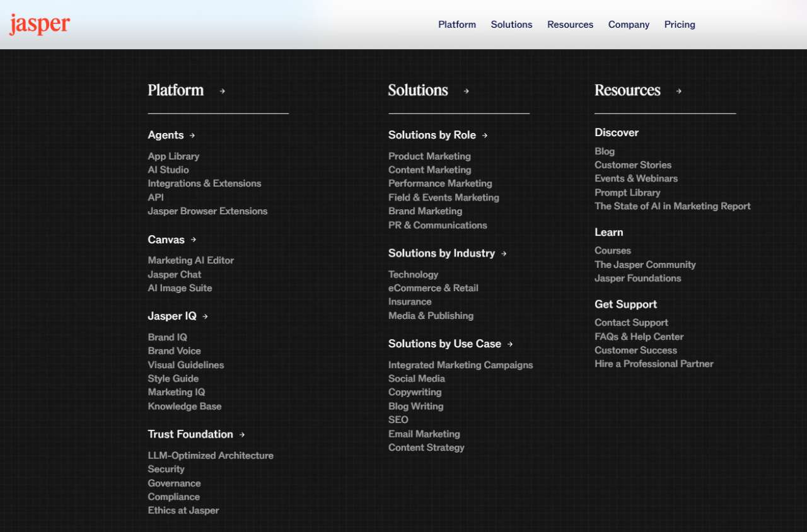Open the Pricing menu item
The image size is (807, 532).
tap(680, 24)
